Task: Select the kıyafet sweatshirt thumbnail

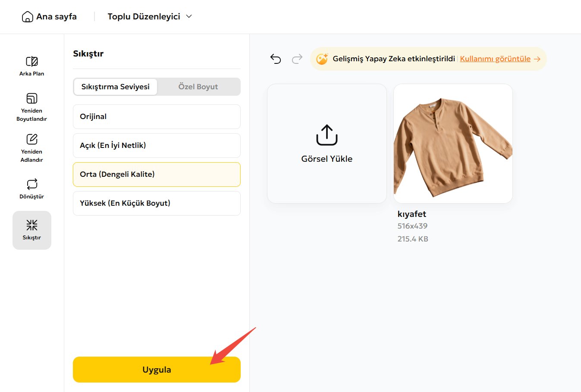Action: click(453, 144)
